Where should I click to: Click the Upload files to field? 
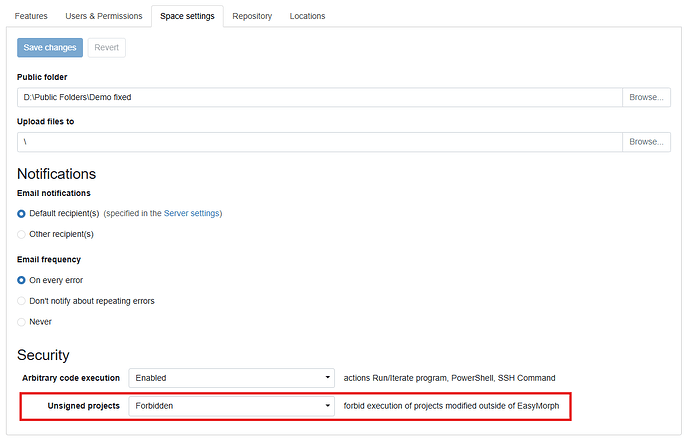(320, 142)
